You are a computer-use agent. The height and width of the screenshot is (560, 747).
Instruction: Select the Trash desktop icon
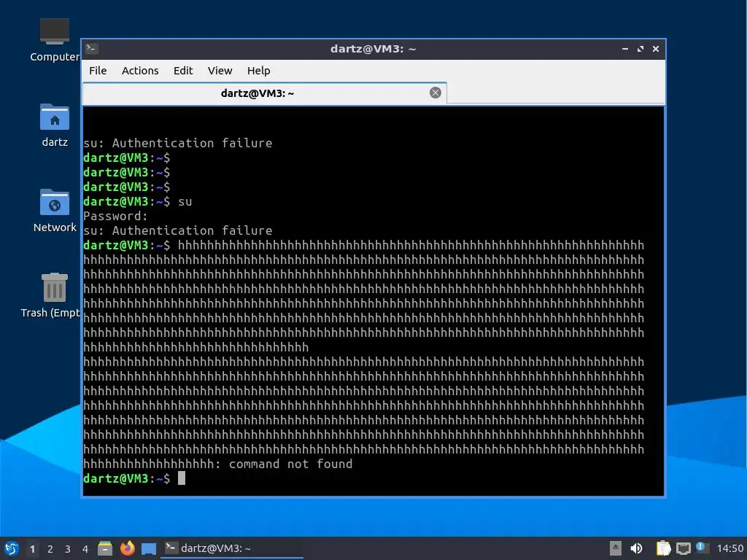(x=52, y=296)
